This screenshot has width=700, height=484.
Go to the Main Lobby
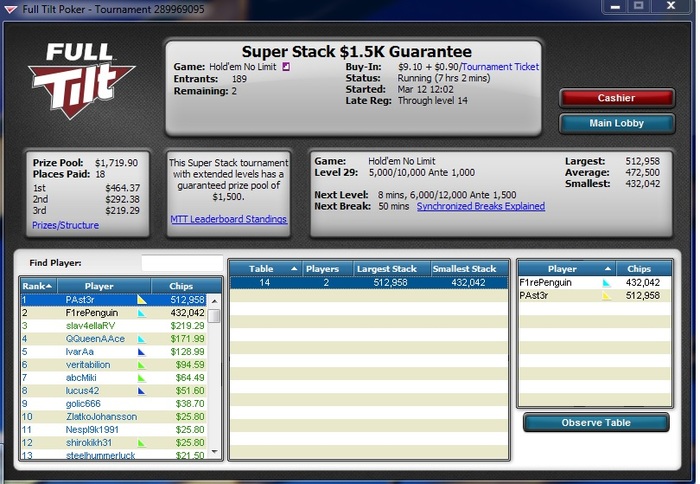point(617,123)
